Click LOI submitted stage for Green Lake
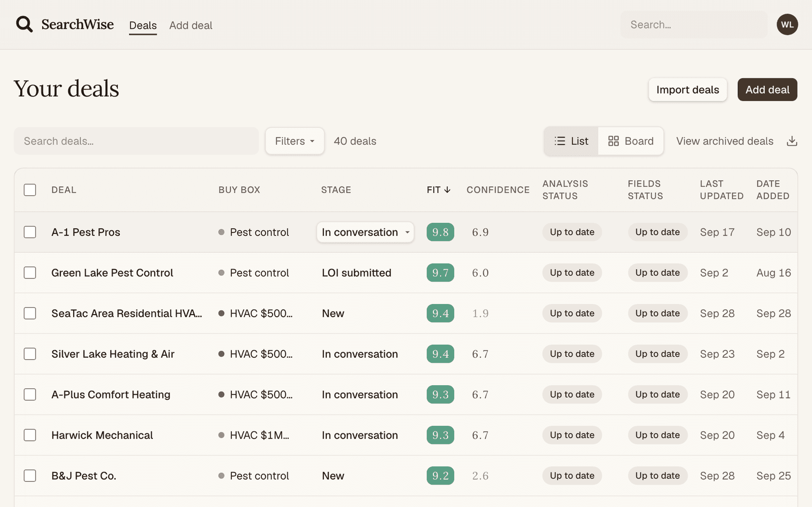Screen dimensions: 812x507 tap(356, 273)
